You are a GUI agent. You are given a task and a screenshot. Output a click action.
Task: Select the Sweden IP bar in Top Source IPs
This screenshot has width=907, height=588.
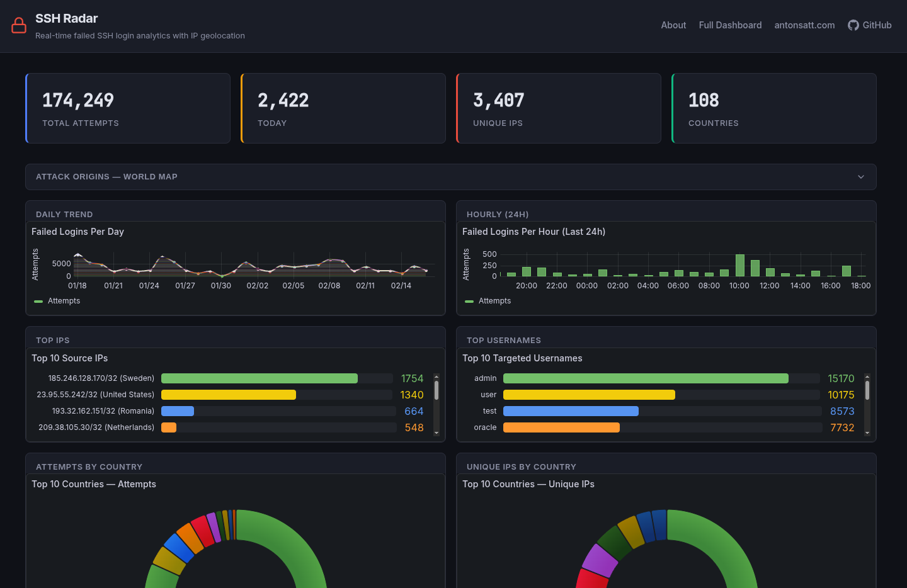pos(258,378)
